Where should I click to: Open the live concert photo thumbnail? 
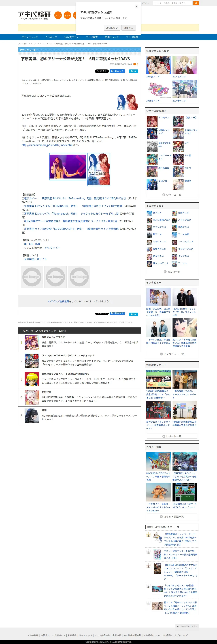(67, 166)
